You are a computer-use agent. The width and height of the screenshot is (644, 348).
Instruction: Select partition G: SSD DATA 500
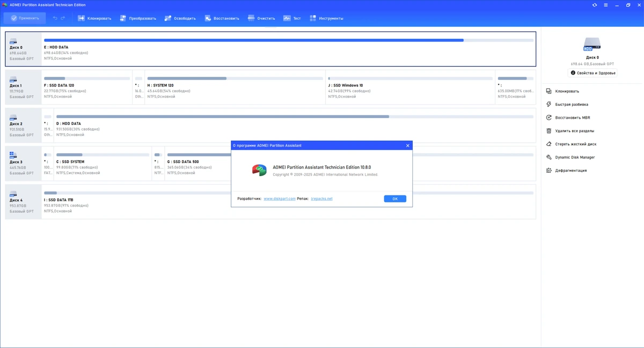pos(198,163)
